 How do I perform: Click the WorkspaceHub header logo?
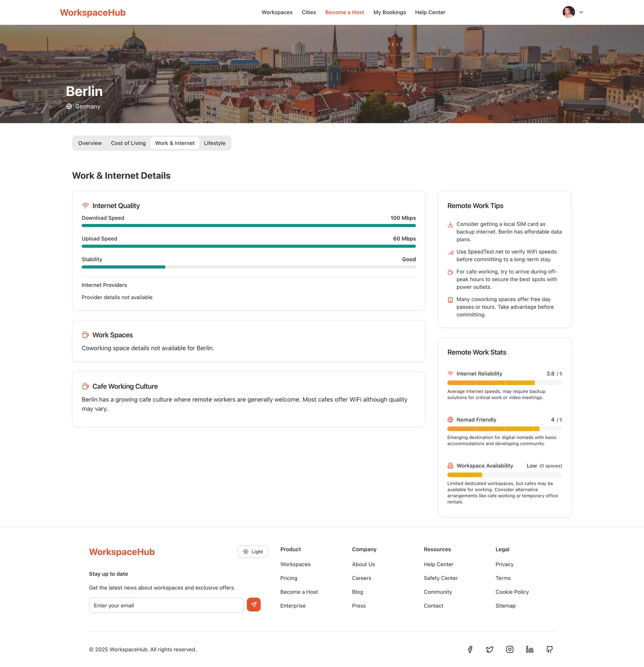[93, 12]
